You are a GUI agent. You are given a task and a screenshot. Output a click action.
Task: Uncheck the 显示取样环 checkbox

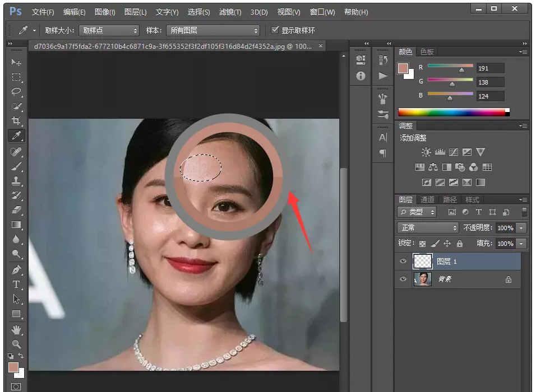(x=275, y=30)
